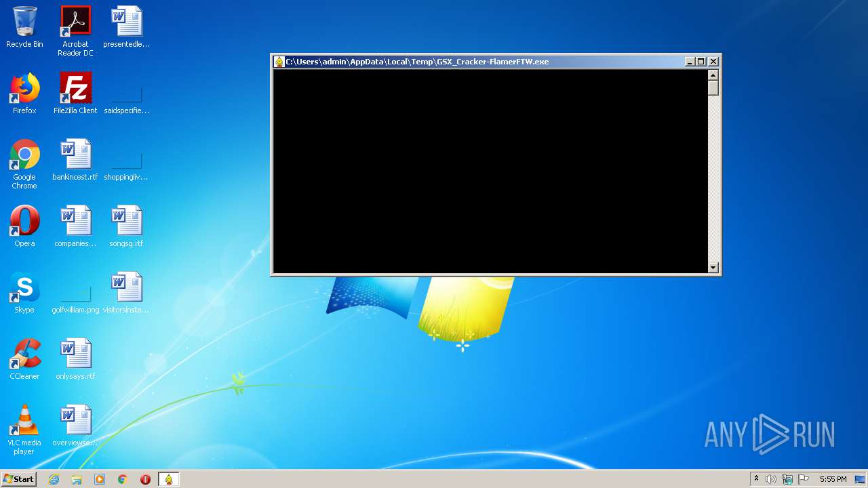This screenshot has width=868, height=488.
Task: Launch Acrobat Reader DC shortcut
Action: [75, 31]
